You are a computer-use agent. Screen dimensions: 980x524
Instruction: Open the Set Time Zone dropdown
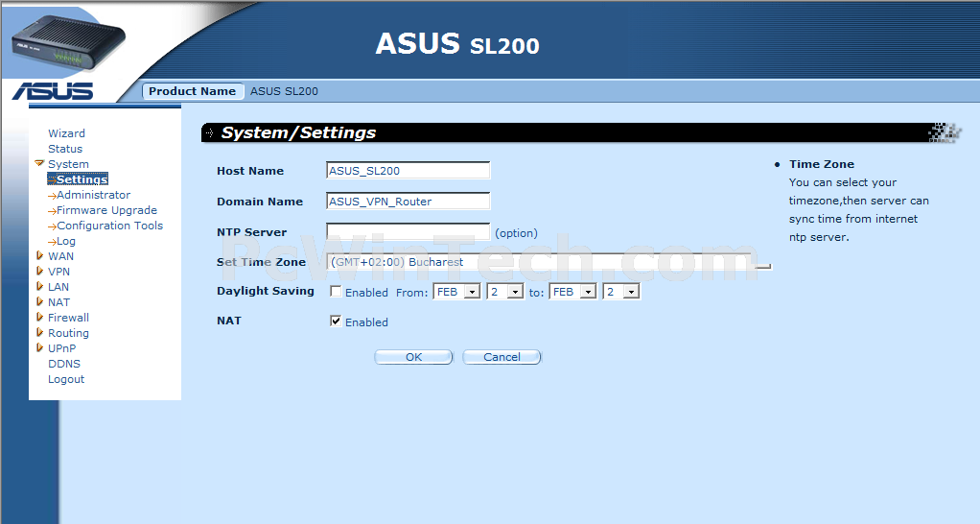(548, 262)
